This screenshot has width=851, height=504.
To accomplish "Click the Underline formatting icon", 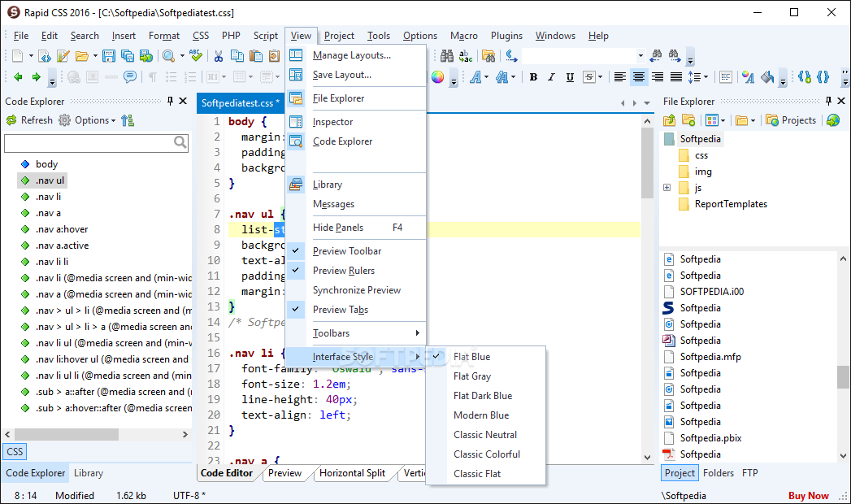I will [570, 77].
